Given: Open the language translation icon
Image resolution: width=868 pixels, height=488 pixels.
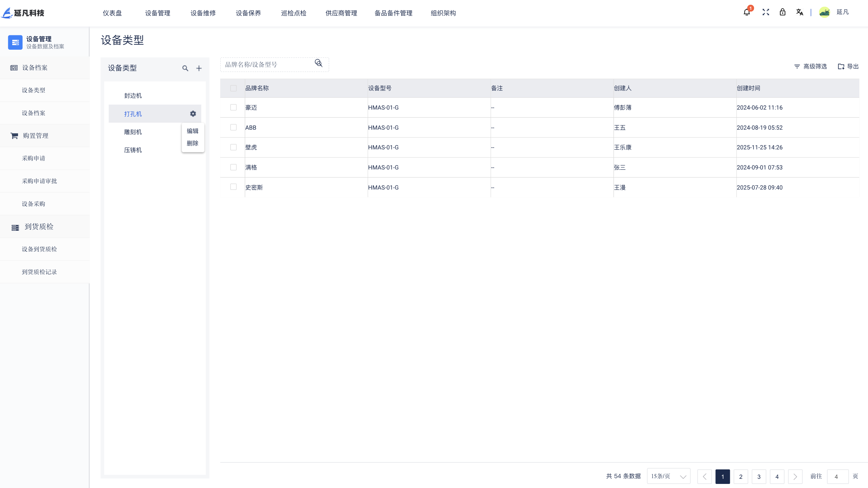Looking at the screenshot, I should (800, 12).
